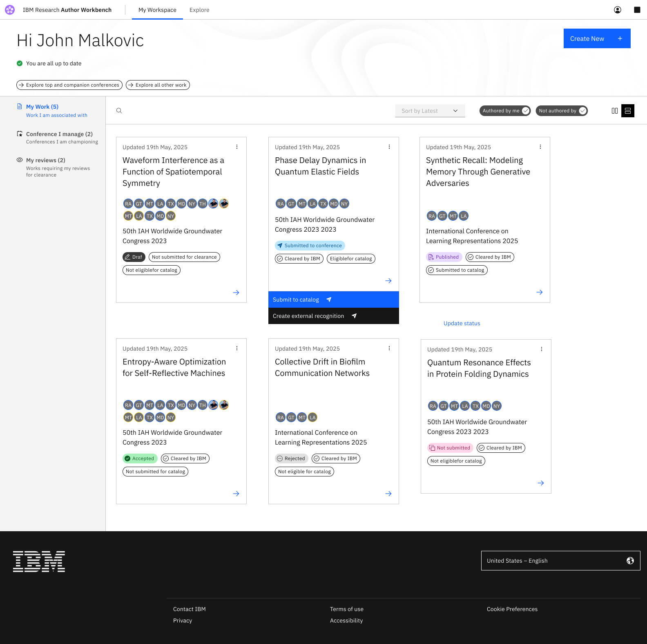This screenshot has height=644, width=647.
Task: Open kebab menu on Phase Delay Dynamics card
Action: pos(389,147)
